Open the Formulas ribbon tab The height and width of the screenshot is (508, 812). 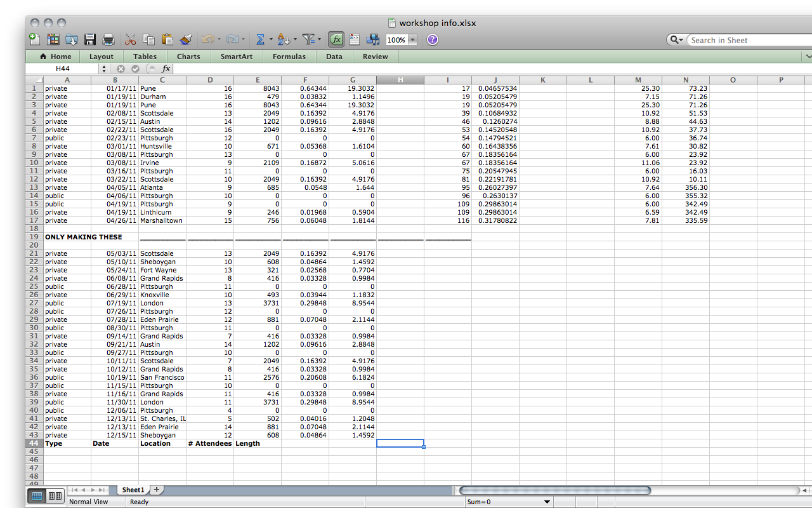289,57
